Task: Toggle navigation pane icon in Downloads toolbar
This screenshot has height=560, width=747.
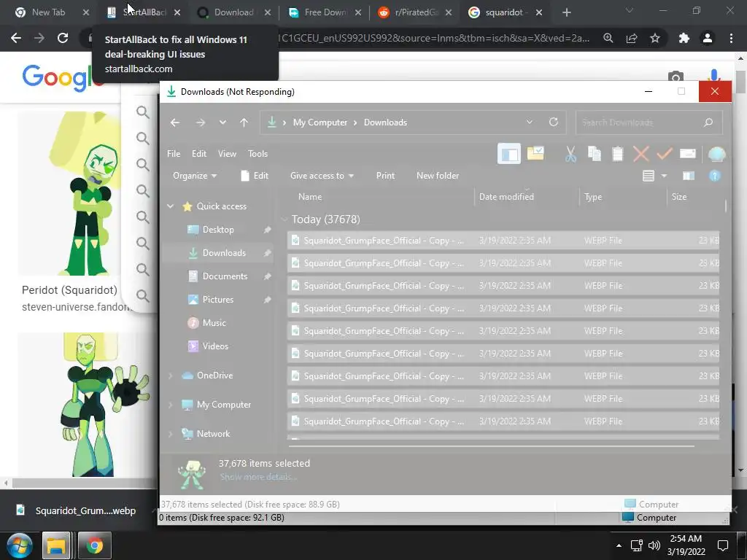Action: click(x=508, y=154)
